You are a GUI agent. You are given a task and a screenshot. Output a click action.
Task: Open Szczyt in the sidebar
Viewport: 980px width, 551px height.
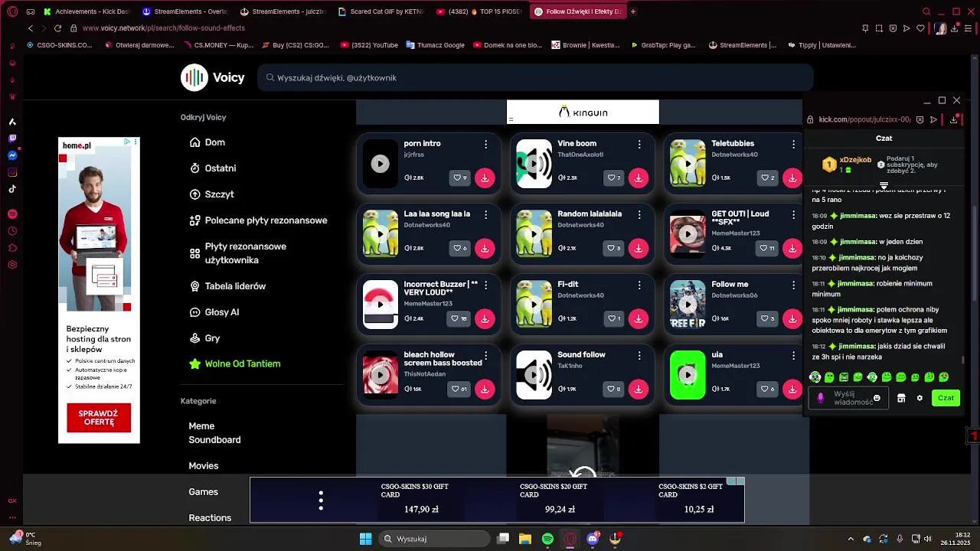[x=211, y=194]
